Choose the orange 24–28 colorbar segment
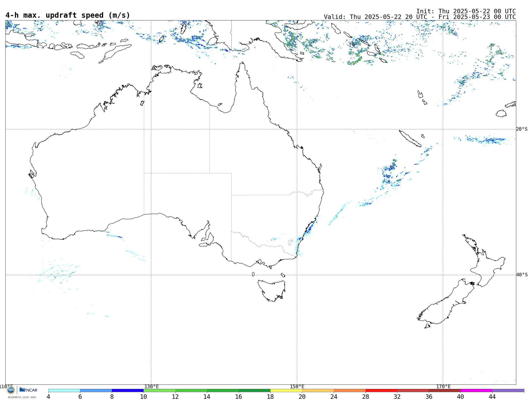This screenshot has height=400, width=532. [x=350, y=390]
